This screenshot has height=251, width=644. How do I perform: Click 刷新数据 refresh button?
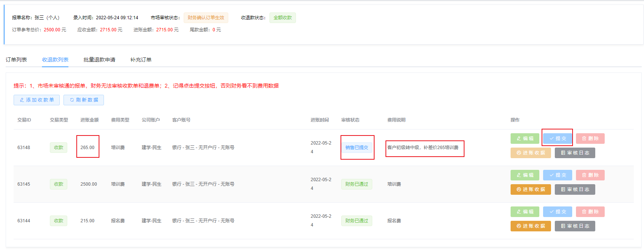[84, 100]
